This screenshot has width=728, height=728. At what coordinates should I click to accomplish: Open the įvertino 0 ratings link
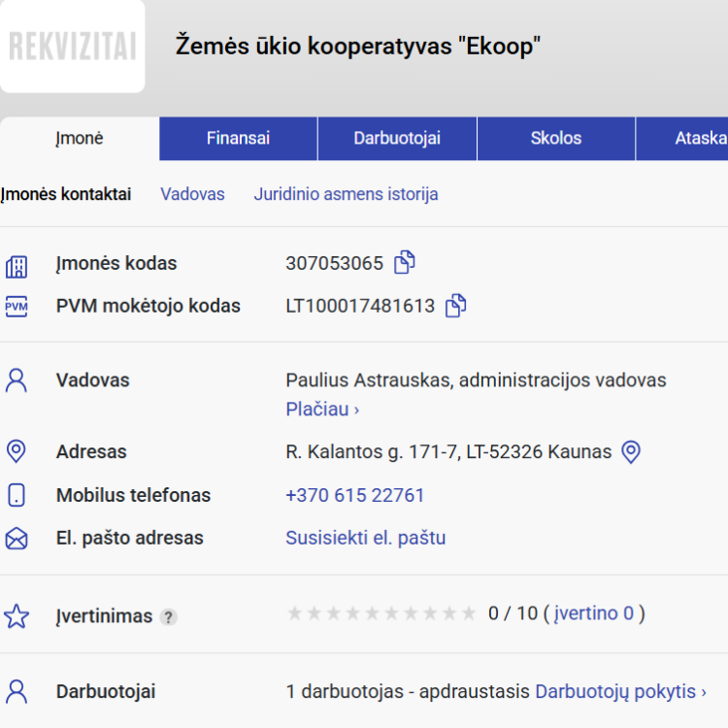594,613
